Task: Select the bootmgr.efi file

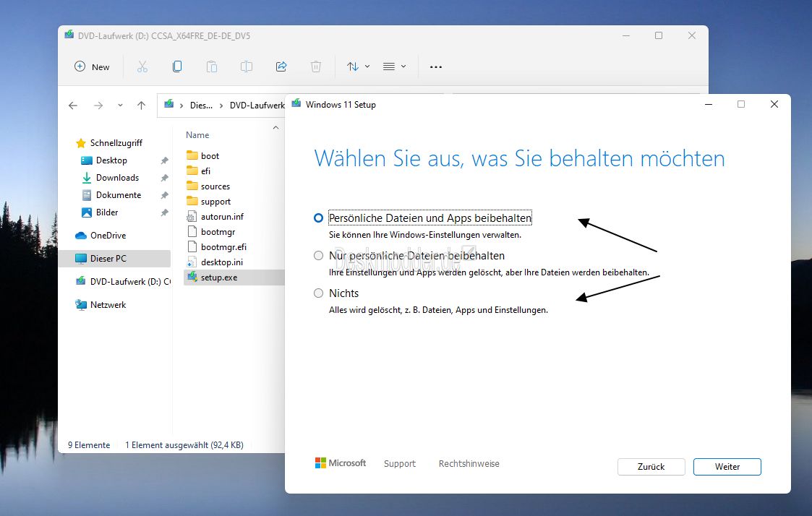Action: point(223,247)
